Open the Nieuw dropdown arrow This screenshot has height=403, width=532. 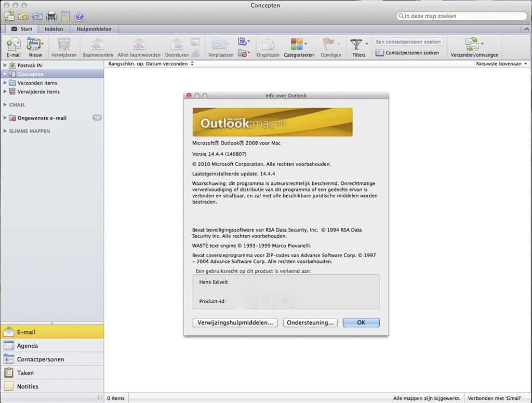[x=43, y=44]
